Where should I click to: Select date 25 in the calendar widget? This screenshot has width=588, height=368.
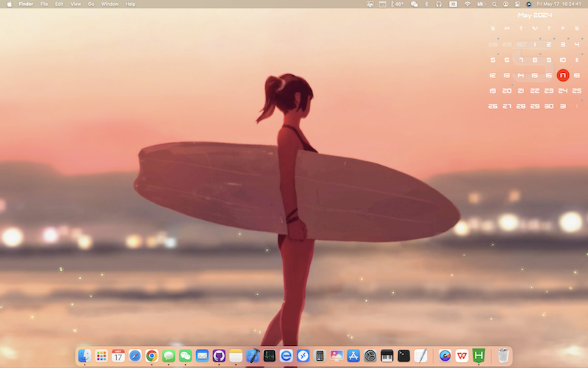coord(577,91)
